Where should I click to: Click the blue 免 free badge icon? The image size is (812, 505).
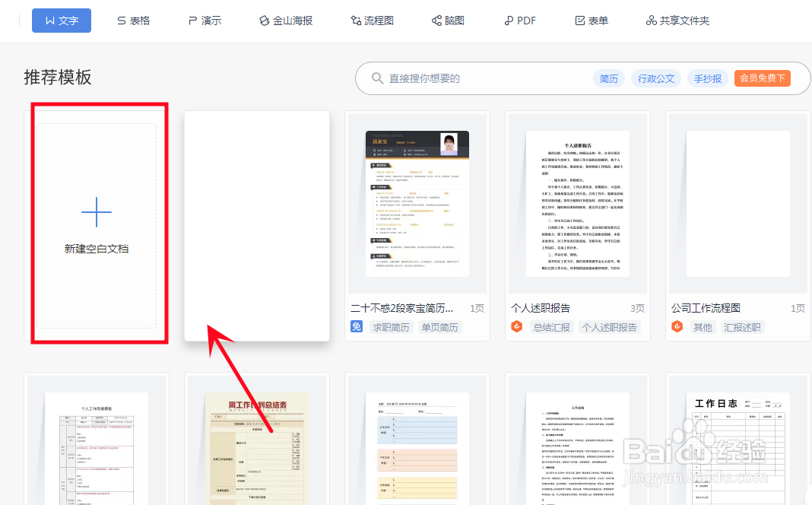[x=357, y=327]
